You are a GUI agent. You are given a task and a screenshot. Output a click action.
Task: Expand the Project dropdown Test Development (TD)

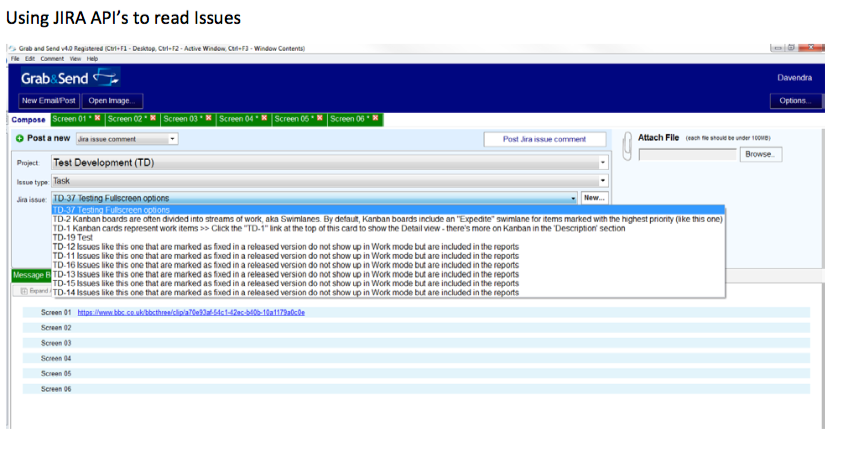[x=330, y=163]
